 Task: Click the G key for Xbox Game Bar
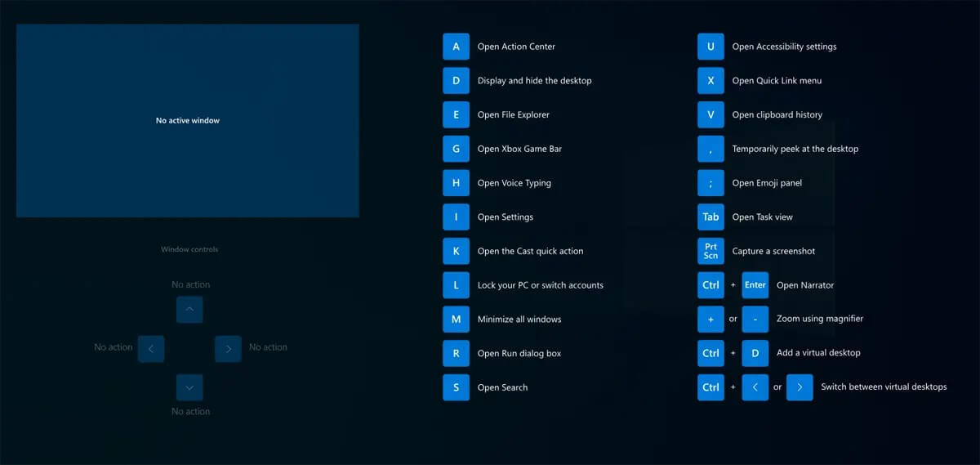pyautogui.click(x=456, y=149)
